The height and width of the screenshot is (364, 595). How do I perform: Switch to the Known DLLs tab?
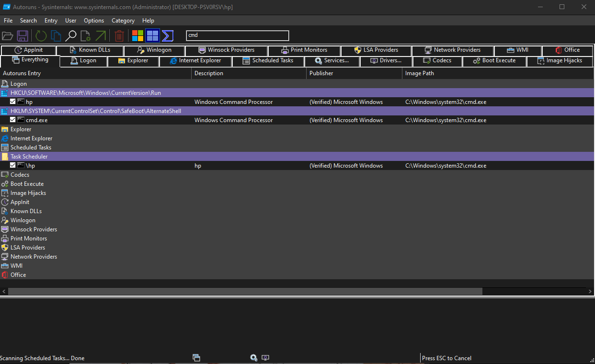pos(90,50)
